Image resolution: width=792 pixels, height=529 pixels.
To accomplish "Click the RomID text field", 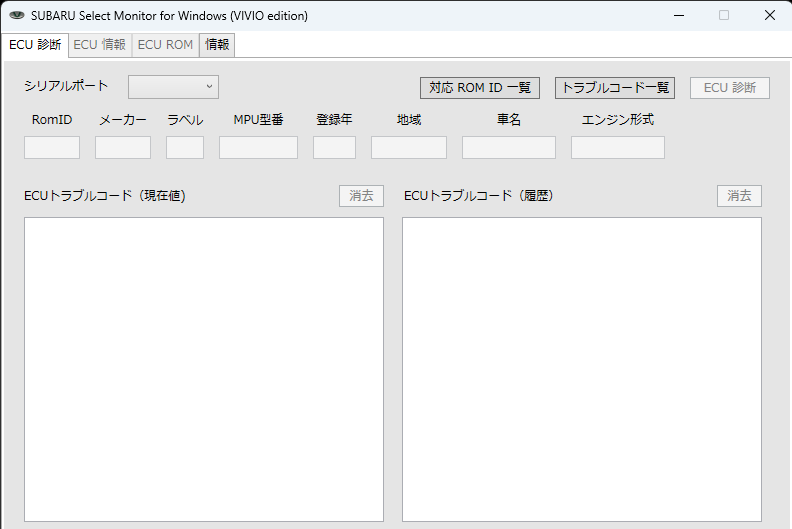I will coord(52,148).
